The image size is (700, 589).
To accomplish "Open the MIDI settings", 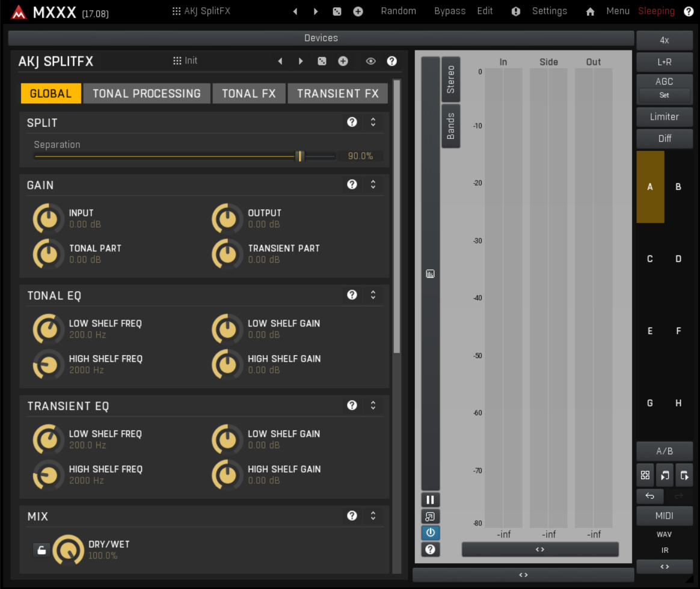I will tap(665, 516).
